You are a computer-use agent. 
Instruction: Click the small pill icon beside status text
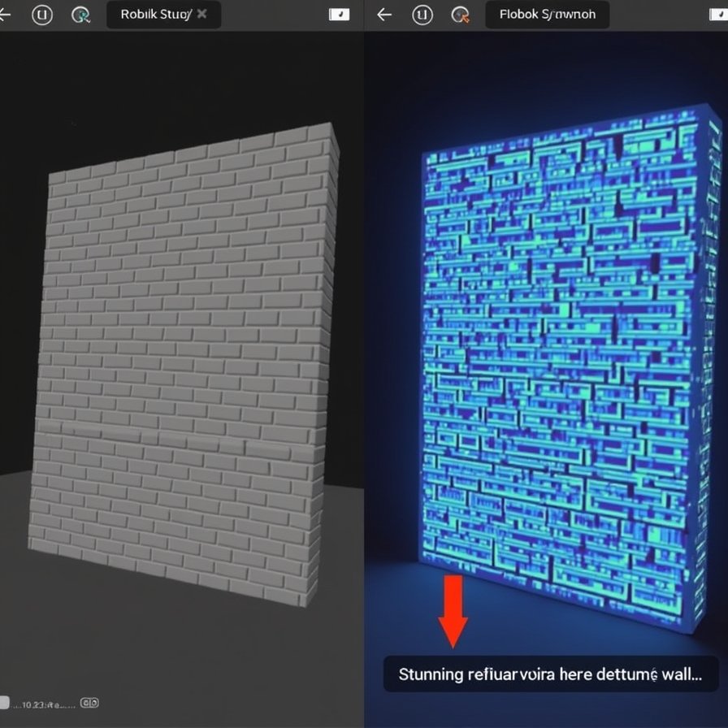[90, 703]
